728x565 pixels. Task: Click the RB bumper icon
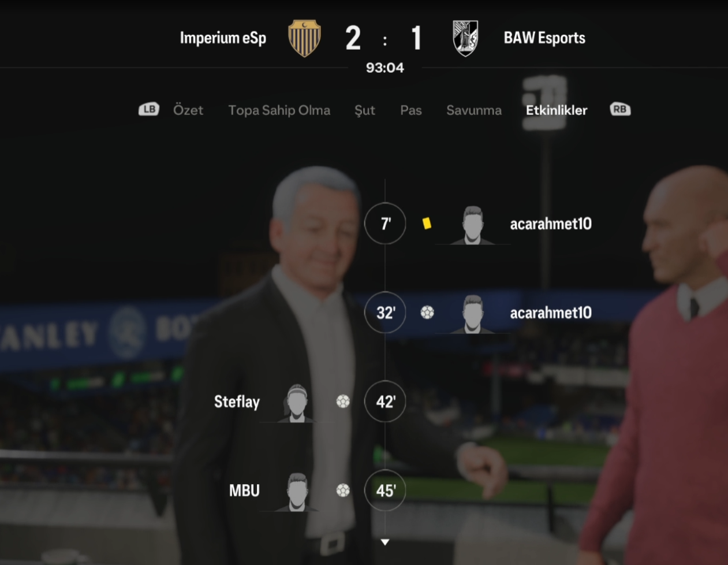point(620,109)
